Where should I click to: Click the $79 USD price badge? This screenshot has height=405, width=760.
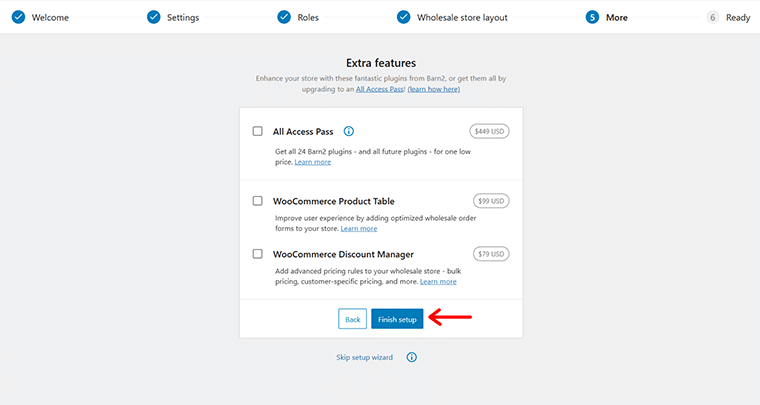point(491,254)
